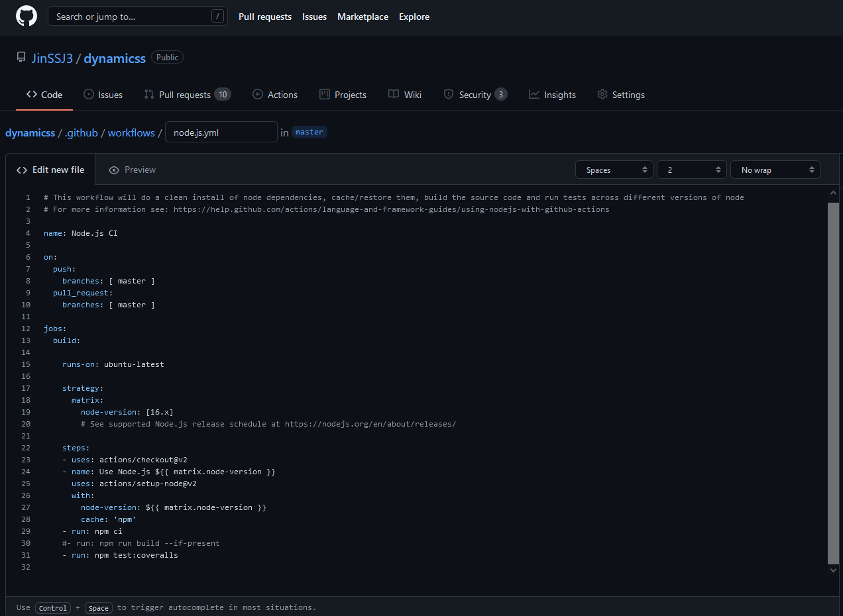The height and width of the screenshot is (616, 843).
Task: Open the Projects tab
Action: (343, 95)
